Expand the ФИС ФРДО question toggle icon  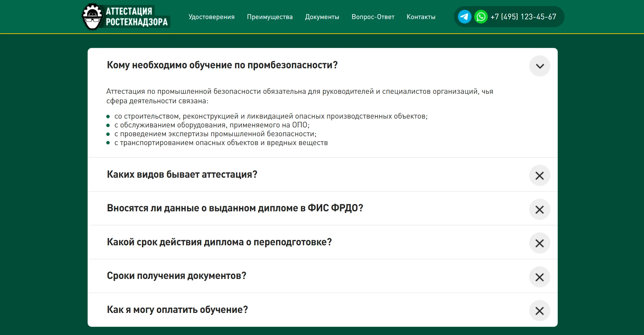click(539, 209)
